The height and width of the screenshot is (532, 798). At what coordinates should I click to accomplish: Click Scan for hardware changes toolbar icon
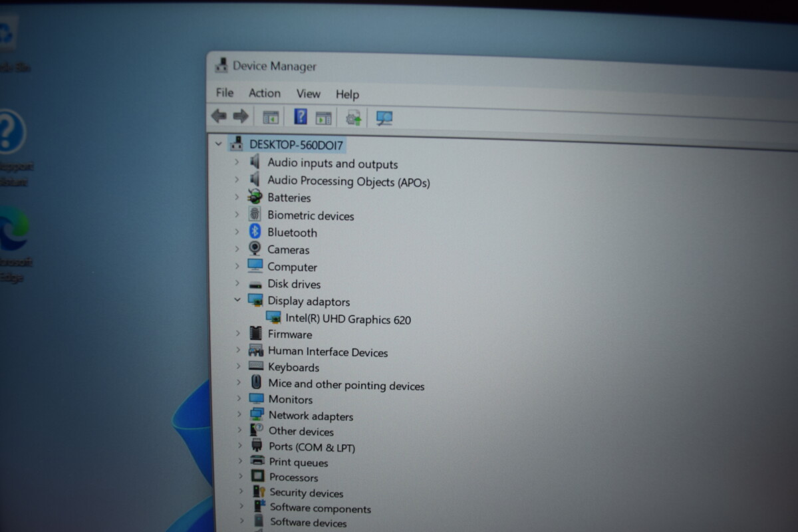[x=384, y=118]
